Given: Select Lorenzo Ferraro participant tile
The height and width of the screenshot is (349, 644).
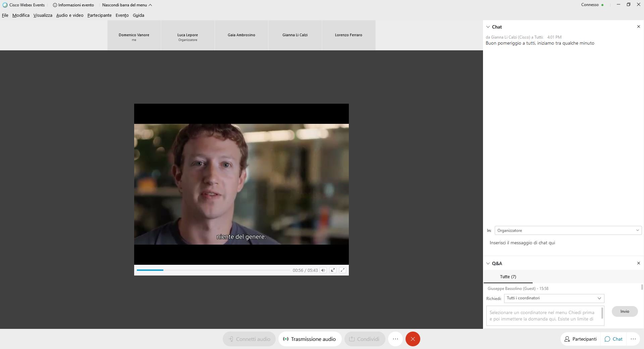Looking at the screenshot, I should [348, 35].
